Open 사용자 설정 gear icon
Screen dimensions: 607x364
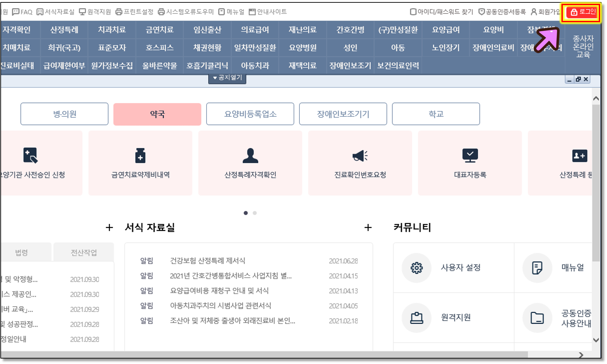click(416, 268)
